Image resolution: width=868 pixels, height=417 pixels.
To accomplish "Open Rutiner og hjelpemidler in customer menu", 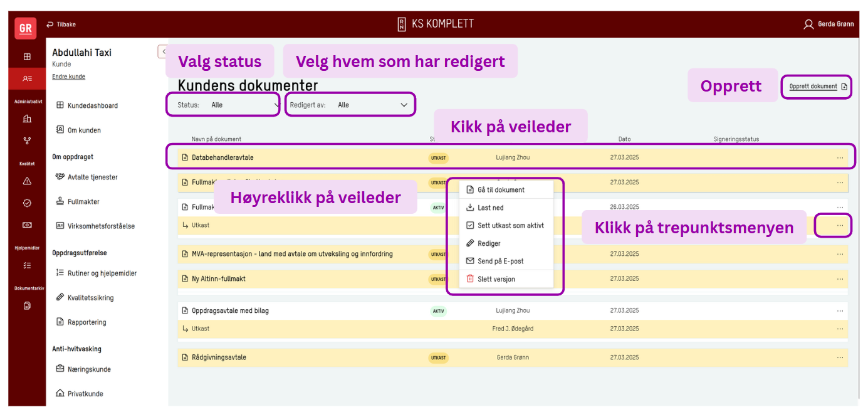I will 97,273.
